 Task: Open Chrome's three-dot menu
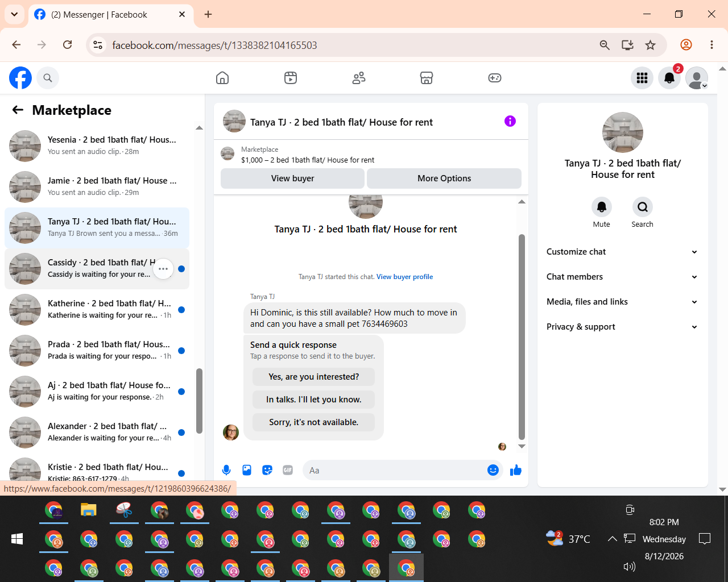tap(712, 45)
